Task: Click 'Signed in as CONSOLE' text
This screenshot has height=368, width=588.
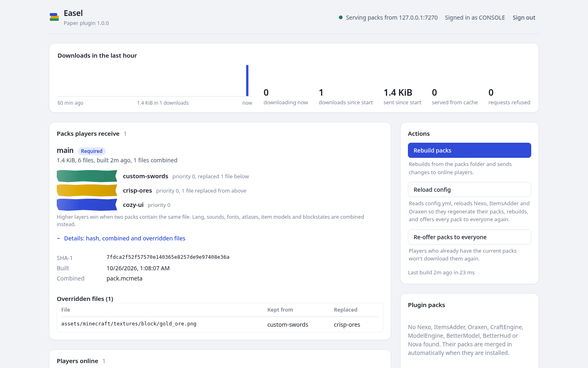Action: (x=475, y=18)
